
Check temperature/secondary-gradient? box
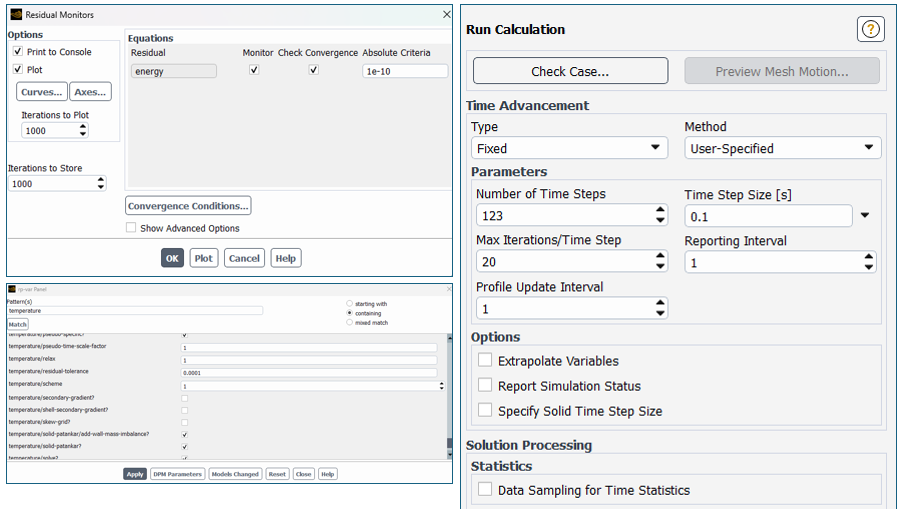point(185,398)
